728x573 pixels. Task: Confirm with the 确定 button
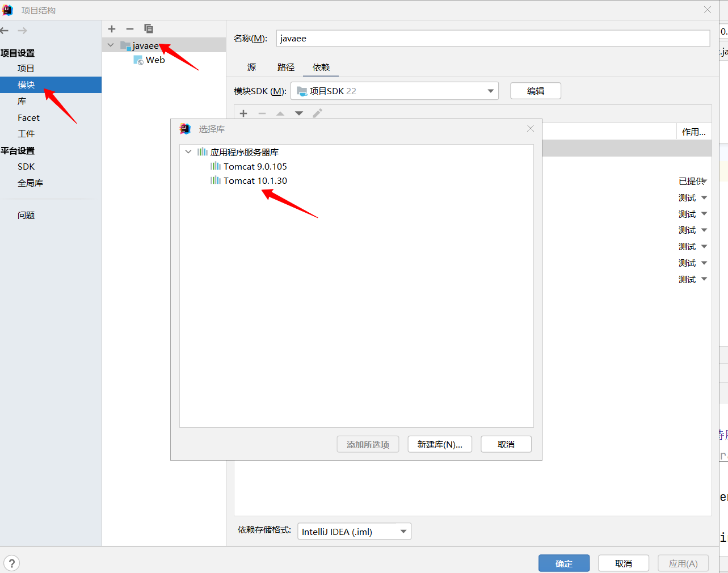click(x=564, y=563)
